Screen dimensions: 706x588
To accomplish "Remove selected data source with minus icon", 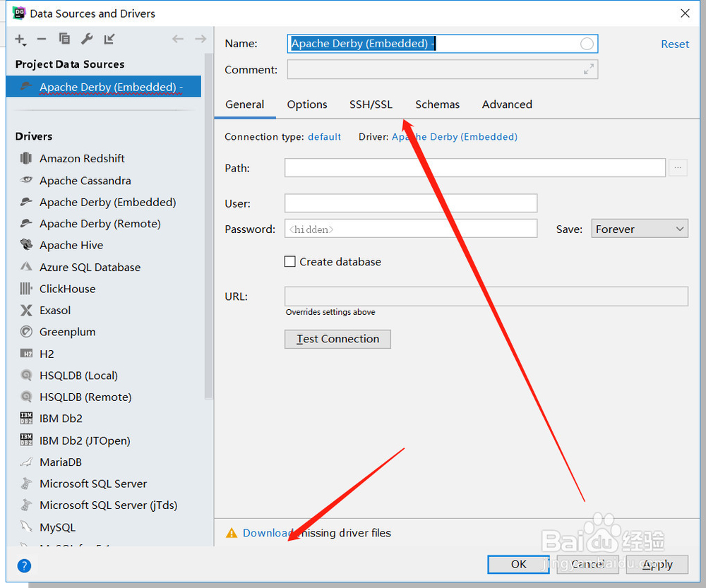I will pos(42,39).
